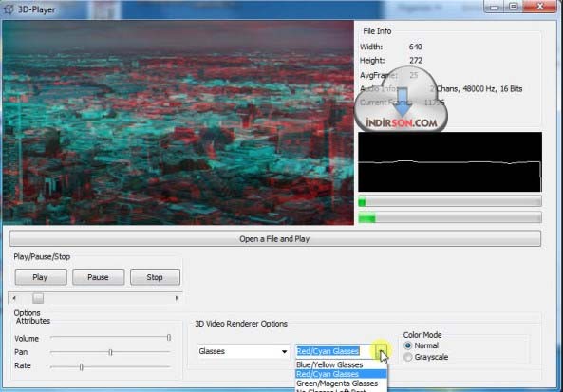Click the Height value 272
563x392 pixels.
click(x=416, y=61)
